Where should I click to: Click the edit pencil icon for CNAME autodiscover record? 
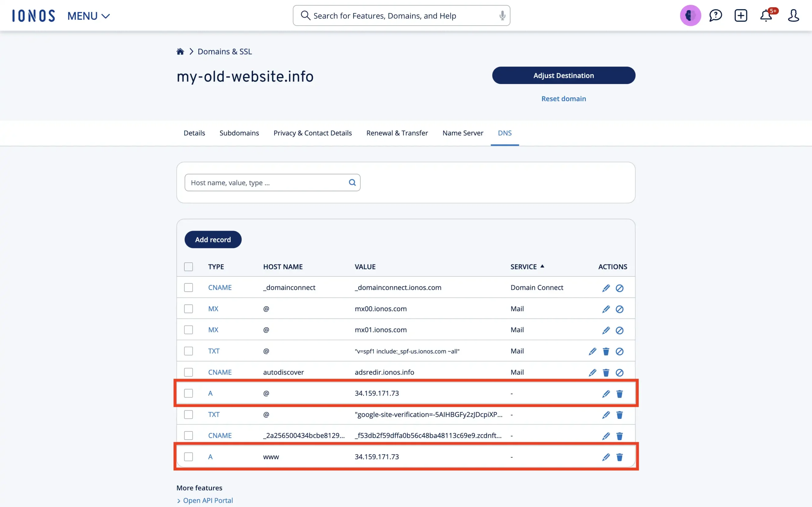pos(592,372)
